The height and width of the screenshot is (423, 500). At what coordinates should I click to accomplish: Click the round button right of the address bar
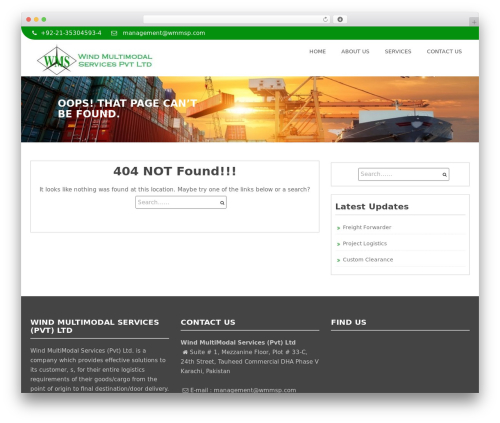(340, 20)
